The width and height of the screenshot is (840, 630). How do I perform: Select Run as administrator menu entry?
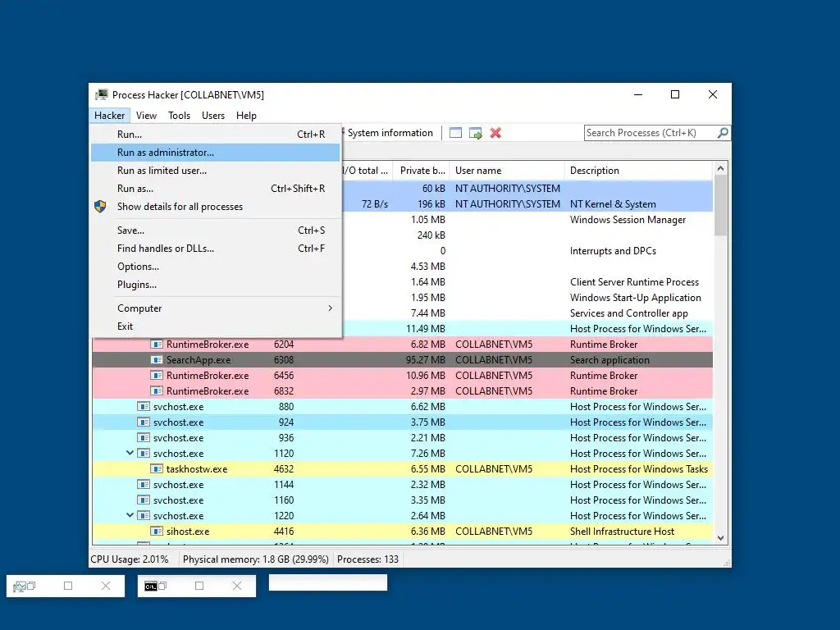216,152
